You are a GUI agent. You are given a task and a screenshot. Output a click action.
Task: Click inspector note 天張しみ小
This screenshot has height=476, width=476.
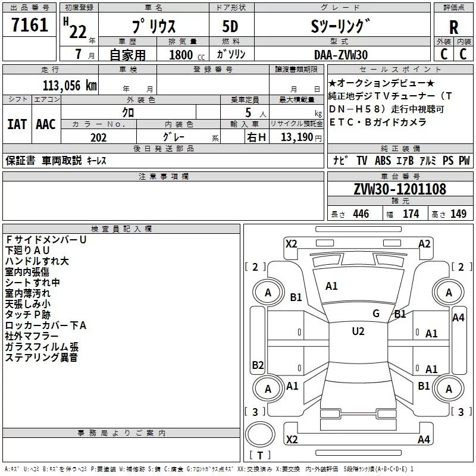click(x=28, y=304)
